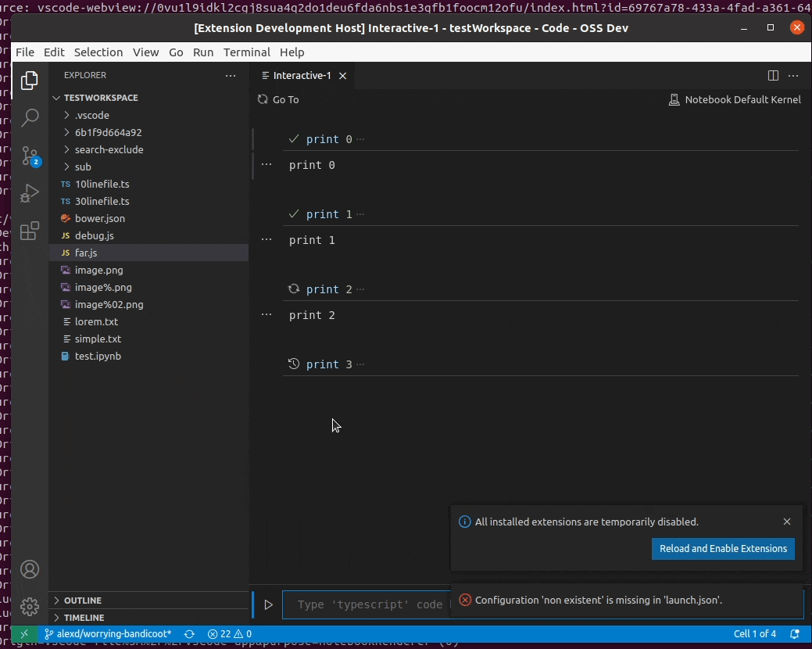Image resolution: width=812 pixels, height=649 pixels.
Task: Click the success checkmark on print 1 cell
Action: [294, 214]
